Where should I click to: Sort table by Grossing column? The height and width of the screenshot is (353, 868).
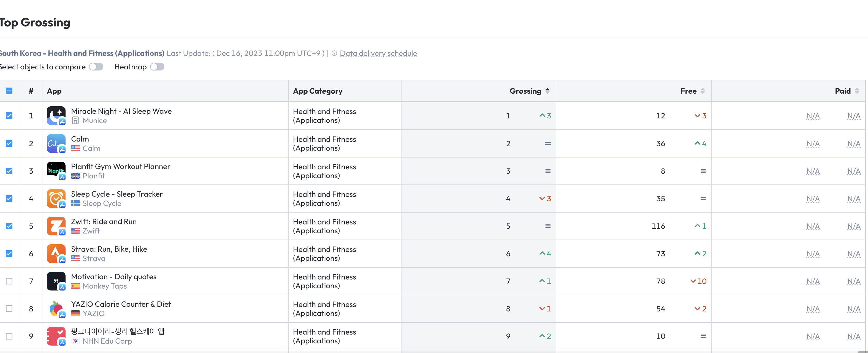click(x=529, y=91)
